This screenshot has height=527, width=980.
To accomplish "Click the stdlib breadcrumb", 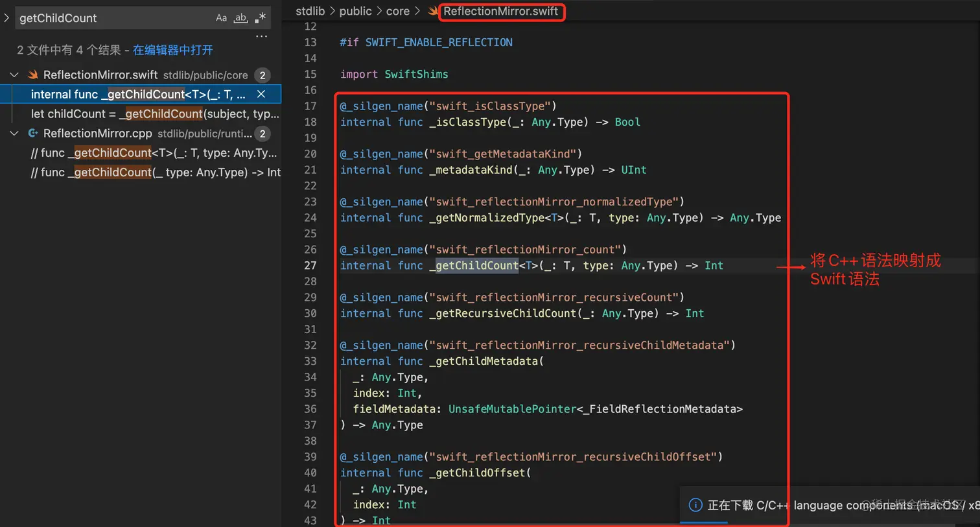I will [310, 11].
